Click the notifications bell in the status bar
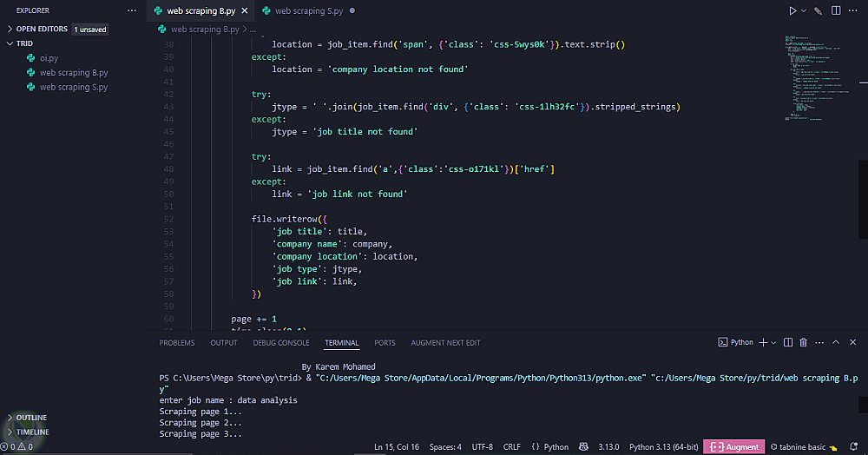The width and height of the screenshot is (868, 455). point(852,447)
